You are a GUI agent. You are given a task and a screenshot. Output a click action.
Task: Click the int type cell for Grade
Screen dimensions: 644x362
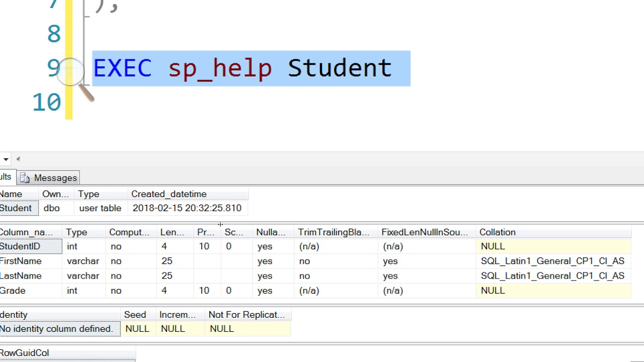click(x=85, y=291)
